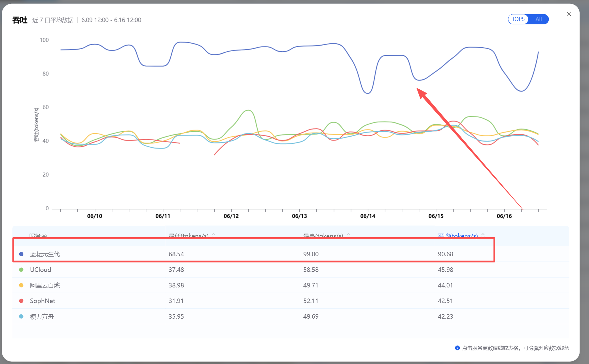Select the 模力方舟 provider name
The height and width of the screenshot is (364, 589).
[42, 316]
